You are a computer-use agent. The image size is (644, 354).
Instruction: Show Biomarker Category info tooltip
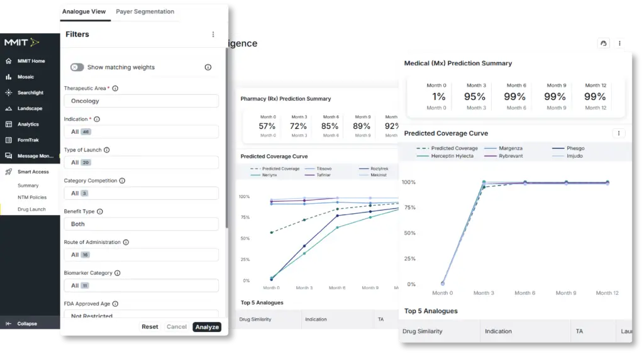tap(118, 273)
